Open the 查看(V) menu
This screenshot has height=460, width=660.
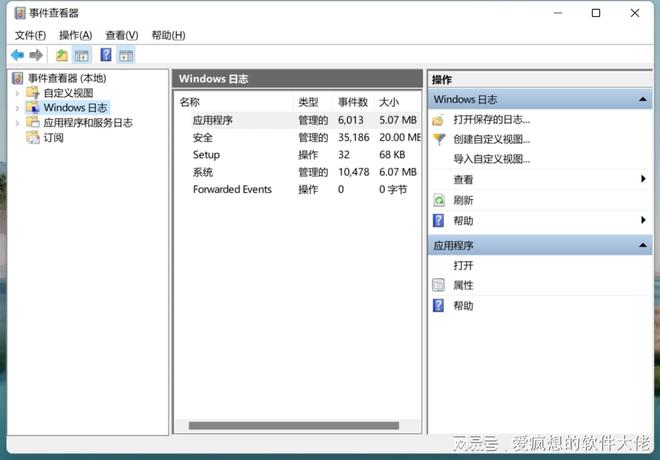click(x=122, y=35)
